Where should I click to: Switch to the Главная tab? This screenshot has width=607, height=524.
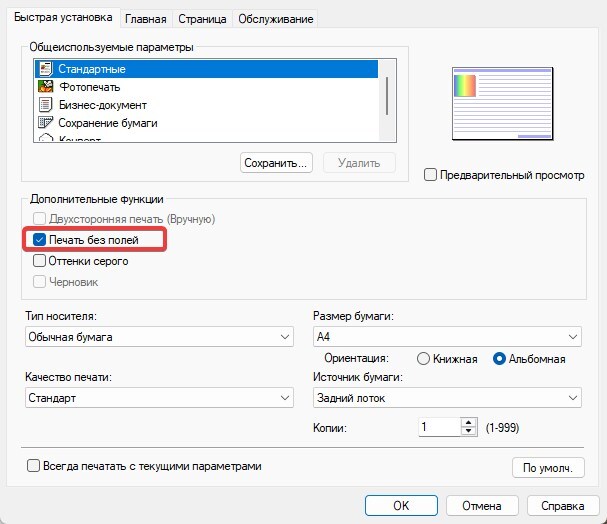(146, 18)
